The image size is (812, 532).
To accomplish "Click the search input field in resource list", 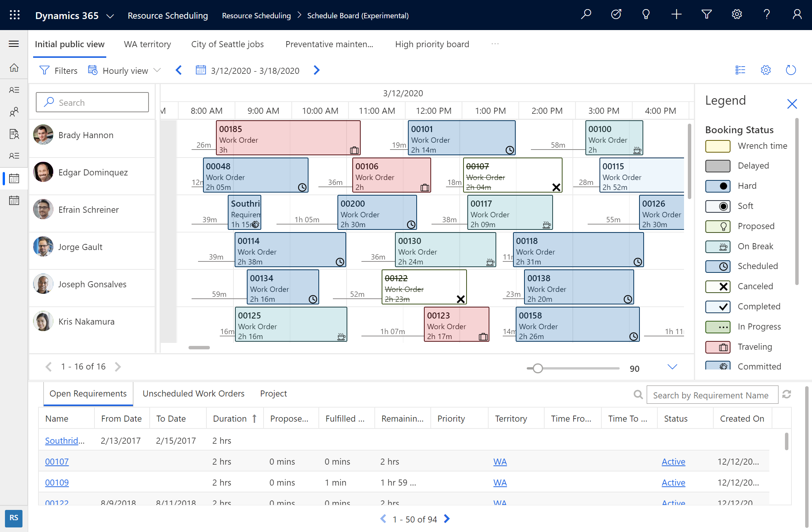I will coord(92,102).
